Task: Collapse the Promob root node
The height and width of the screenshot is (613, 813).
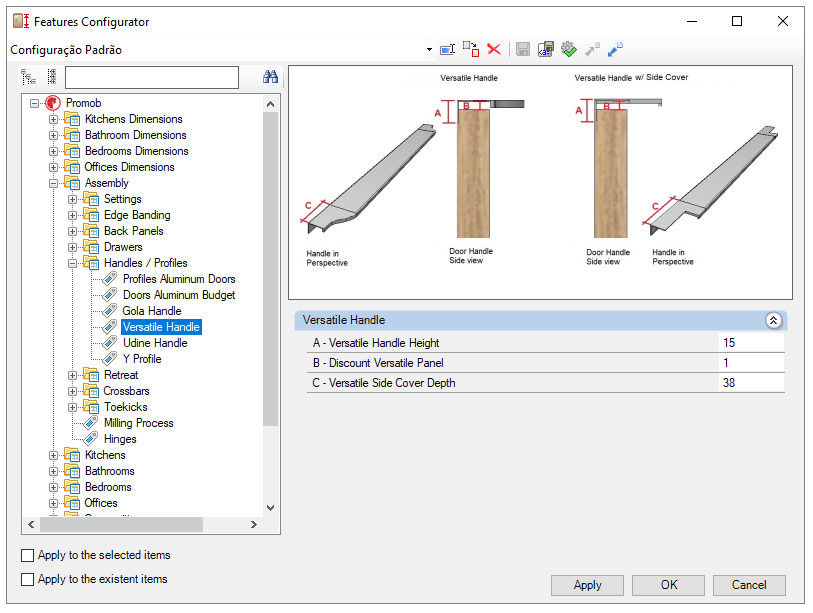Action: pyautogui.click(x=34, y=103)
